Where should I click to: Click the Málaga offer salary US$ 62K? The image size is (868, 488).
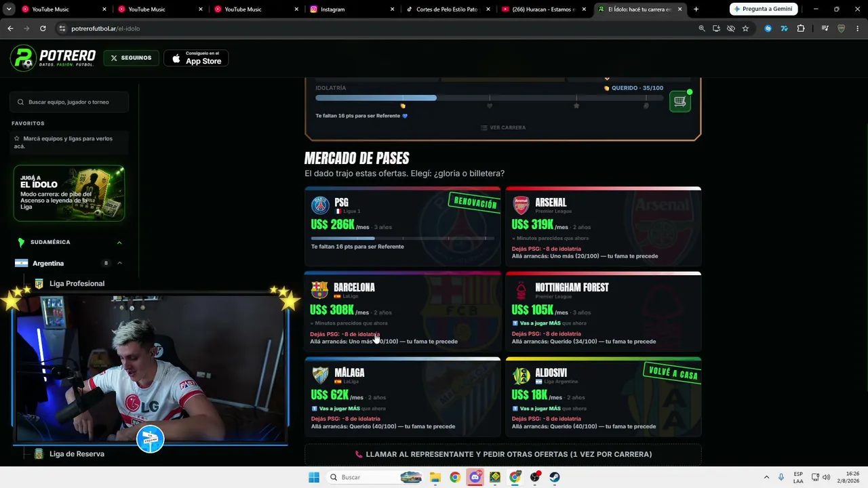330,395
